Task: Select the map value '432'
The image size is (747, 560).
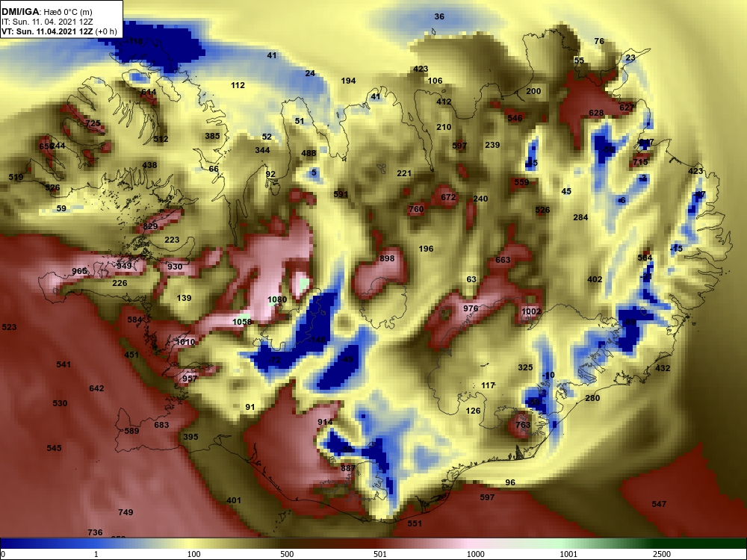Action: (x=663, y=367)
